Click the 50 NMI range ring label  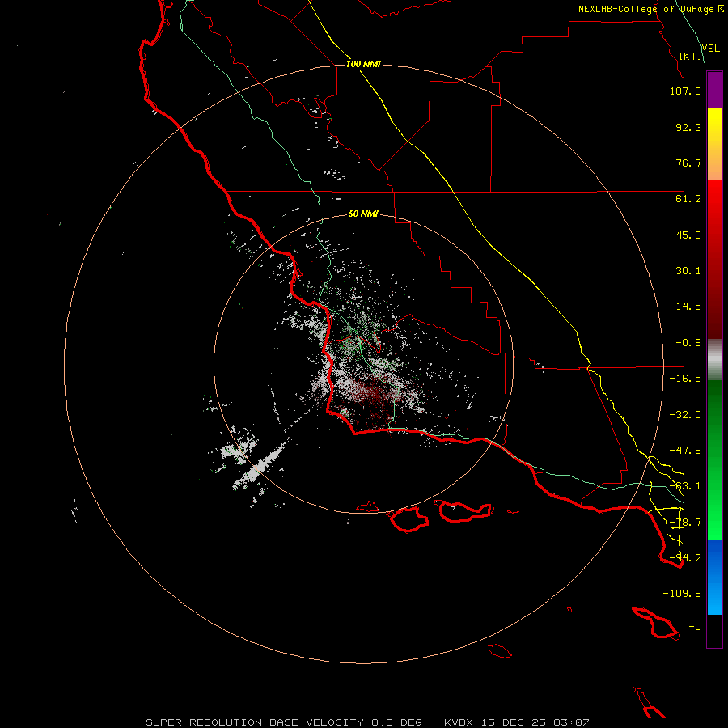pos(363,214)
